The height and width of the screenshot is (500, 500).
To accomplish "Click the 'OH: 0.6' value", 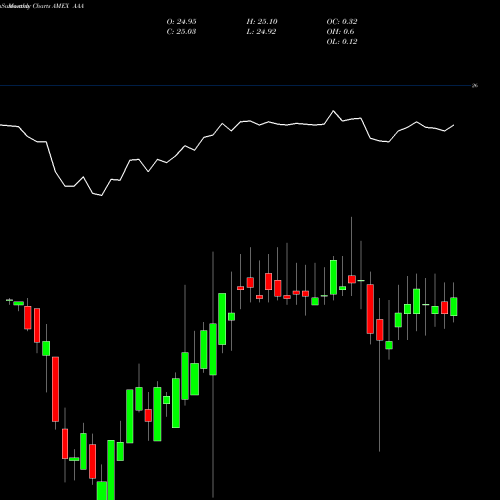I will click(340, 32).
